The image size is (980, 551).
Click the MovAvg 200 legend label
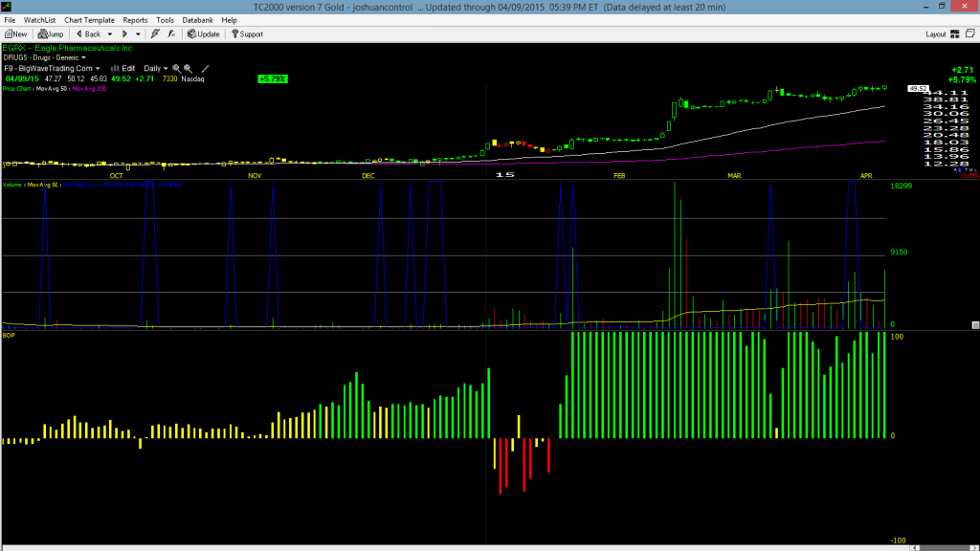coord(89,89)
